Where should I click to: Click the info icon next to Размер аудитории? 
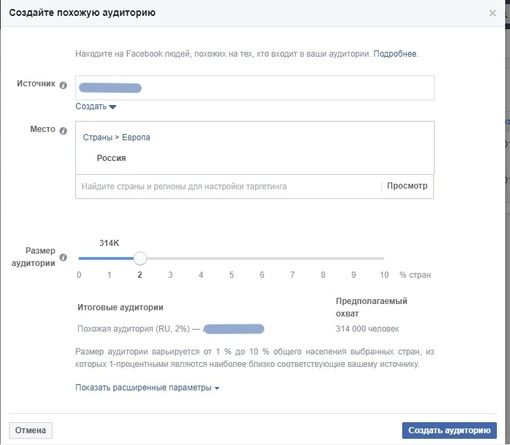point(63,257)
